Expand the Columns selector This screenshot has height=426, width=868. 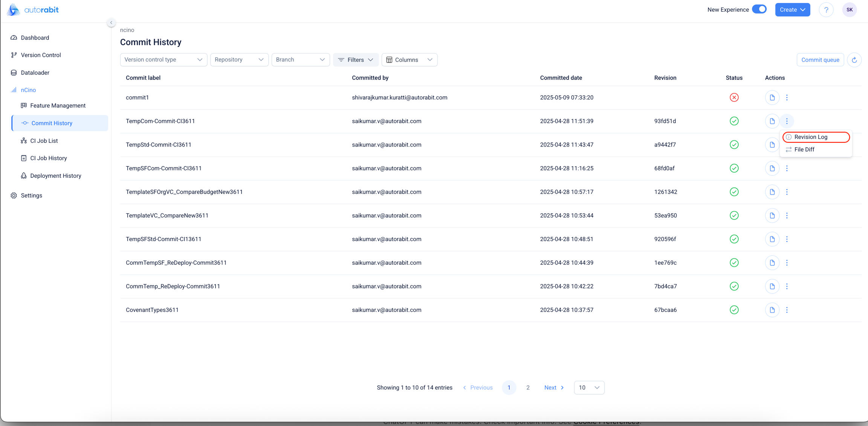(x=409, y=60)
